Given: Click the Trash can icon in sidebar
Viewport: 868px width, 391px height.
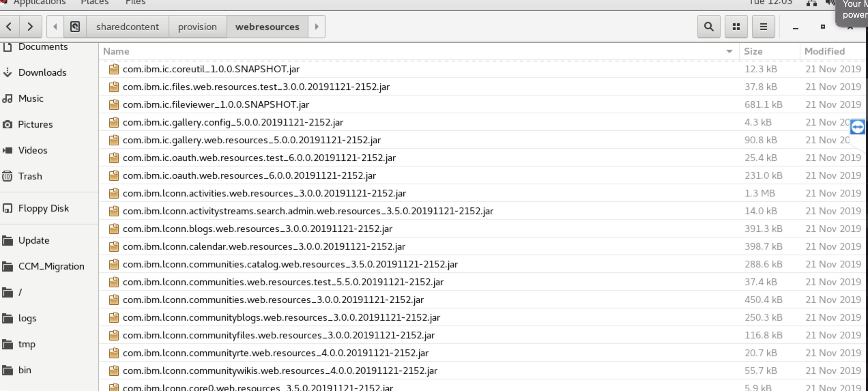Looking at the screenshot, I should click(8, 176).
